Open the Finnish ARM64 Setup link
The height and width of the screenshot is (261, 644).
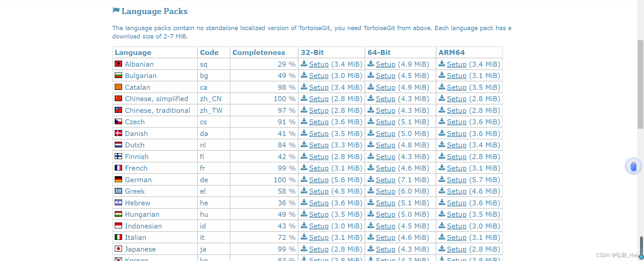coord(457,157)
